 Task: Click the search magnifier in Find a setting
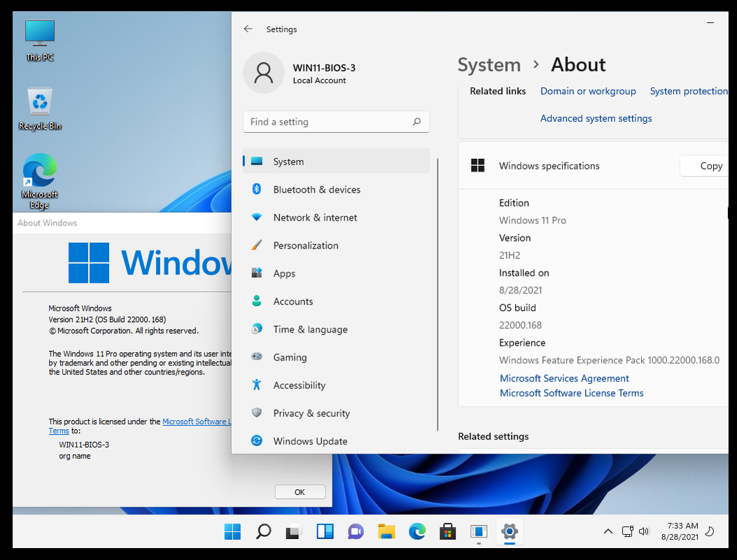(416, 122)
